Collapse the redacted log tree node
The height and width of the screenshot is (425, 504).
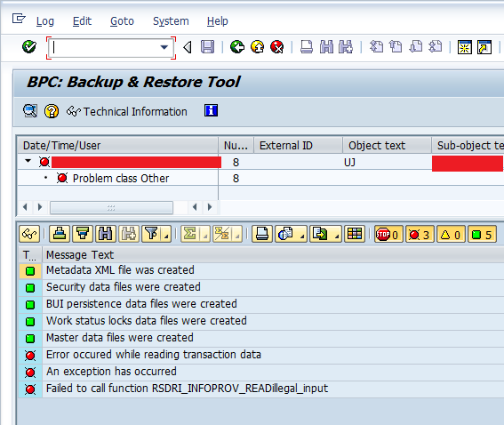click(x=28, y=161)
